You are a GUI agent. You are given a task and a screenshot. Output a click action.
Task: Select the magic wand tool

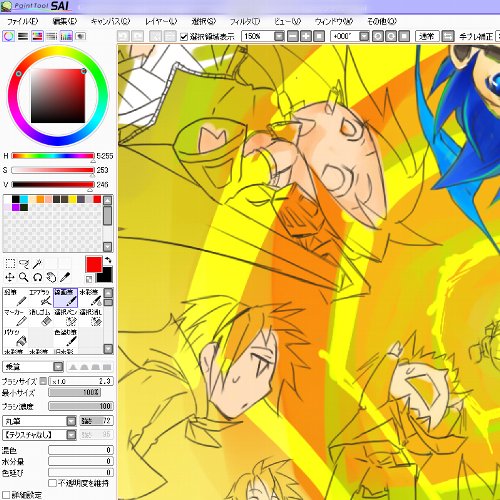click(37, 264)
